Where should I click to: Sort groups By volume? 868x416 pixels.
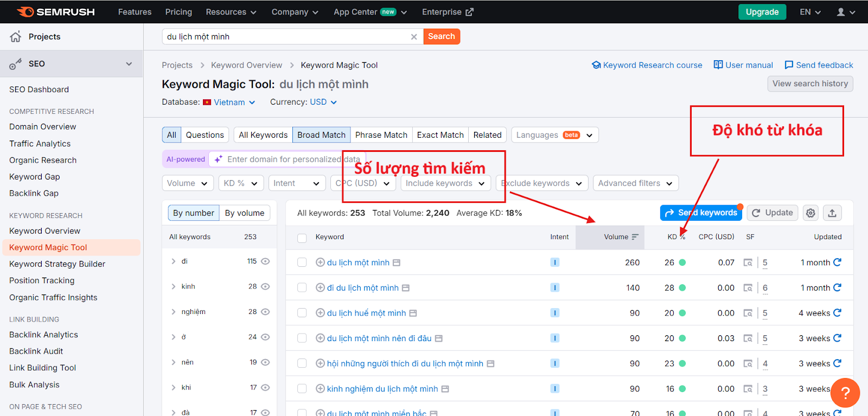coord(245,213)
